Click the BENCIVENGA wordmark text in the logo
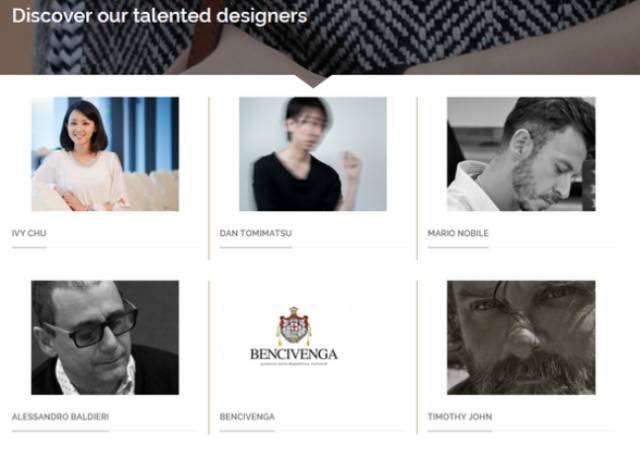Viewport: 640px width, 458px height. (x=294, y=354)
